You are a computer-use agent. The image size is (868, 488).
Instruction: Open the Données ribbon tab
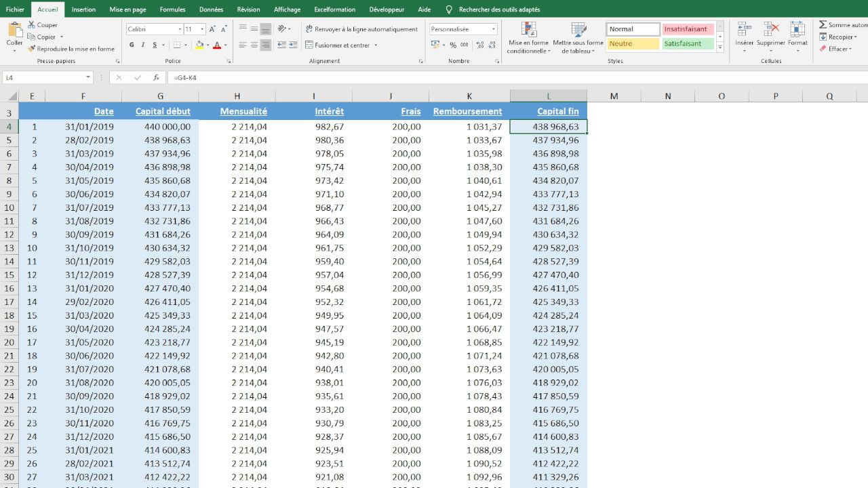pyautogui.click(x=211, y=9)
